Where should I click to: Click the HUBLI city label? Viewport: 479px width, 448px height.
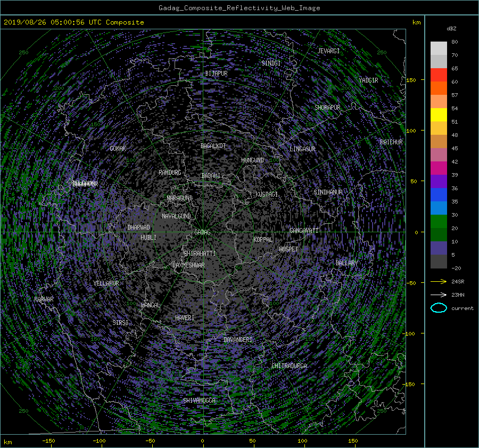coord(148,238)
